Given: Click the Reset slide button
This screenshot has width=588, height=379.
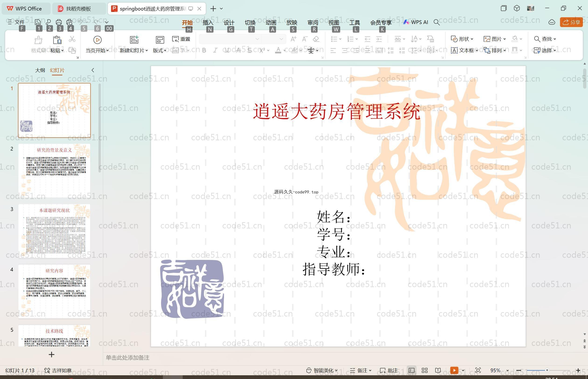Looking at the screenshot, I should pos(181,39).
